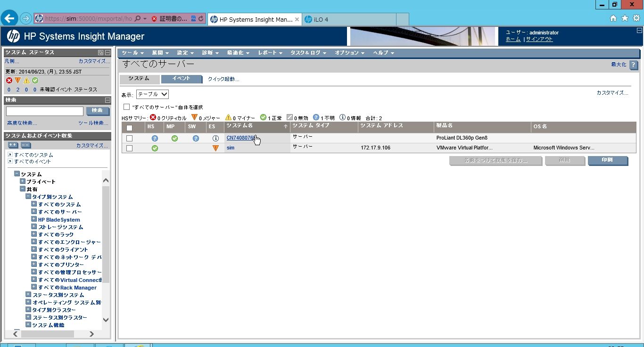Sort by the システム名 column header

pos(257,126)
